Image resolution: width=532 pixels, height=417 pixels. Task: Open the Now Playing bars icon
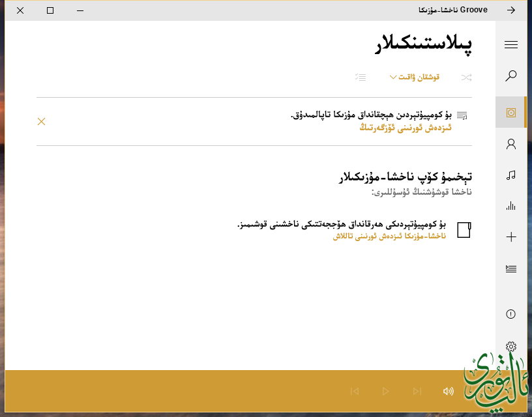[x=510, y=206]
